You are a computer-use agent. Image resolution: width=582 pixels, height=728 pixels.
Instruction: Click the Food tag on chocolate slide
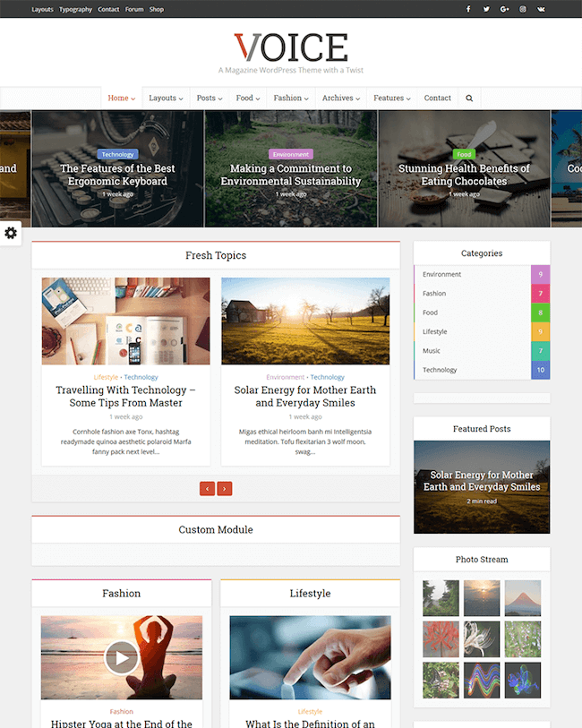464,154
